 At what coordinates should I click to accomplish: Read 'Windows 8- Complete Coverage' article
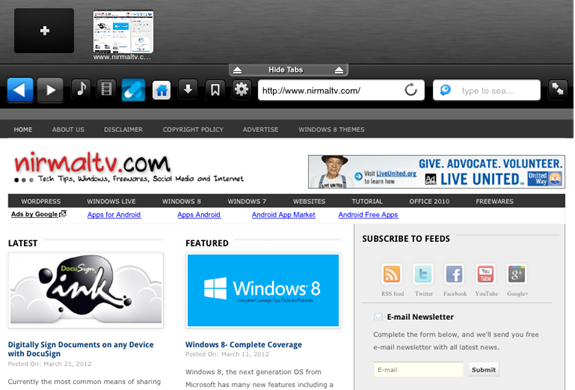tap(243, 345)
